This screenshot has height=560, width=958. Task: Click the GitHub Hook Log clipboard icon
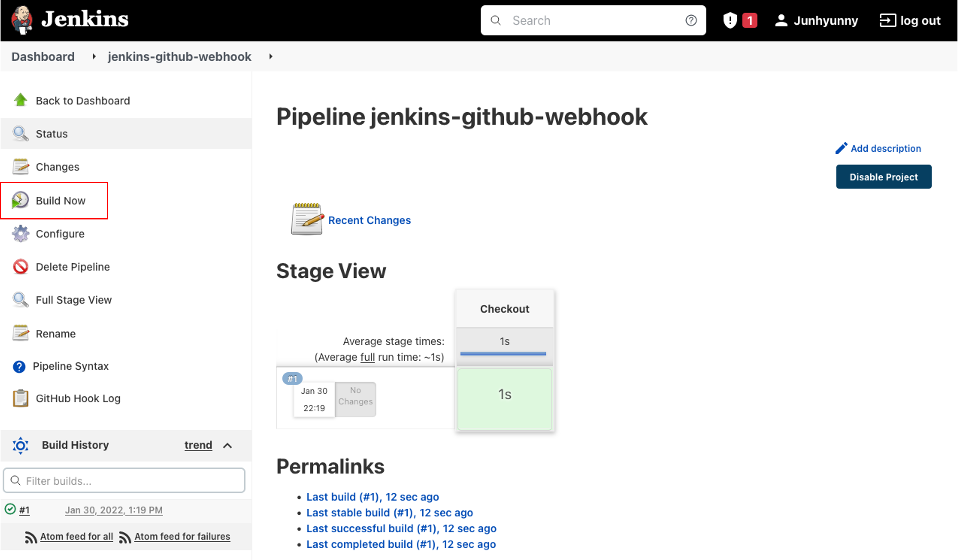(20, 398)
